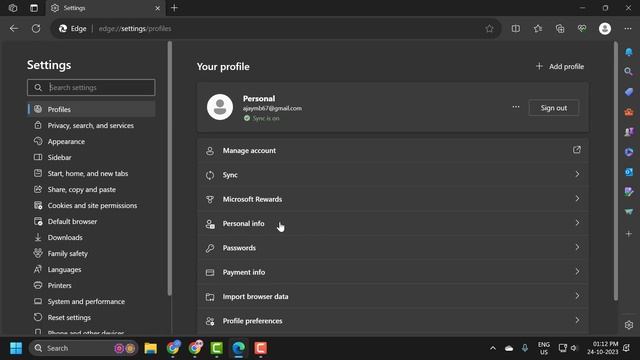Click the profile avatar in toolbar
Image resolution: width=640 pixels, height=360 pixels.
pos(604,29)
